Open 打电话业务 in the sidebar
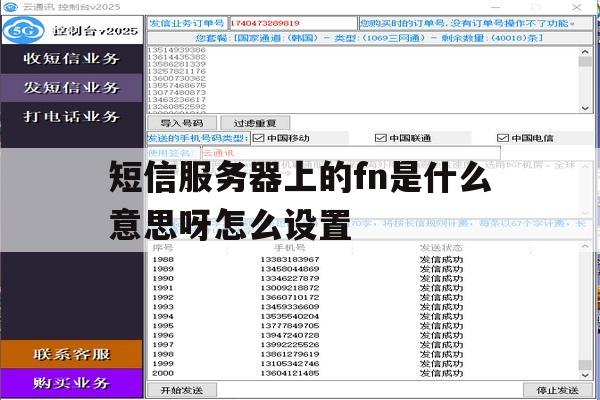 click(72, 116)
